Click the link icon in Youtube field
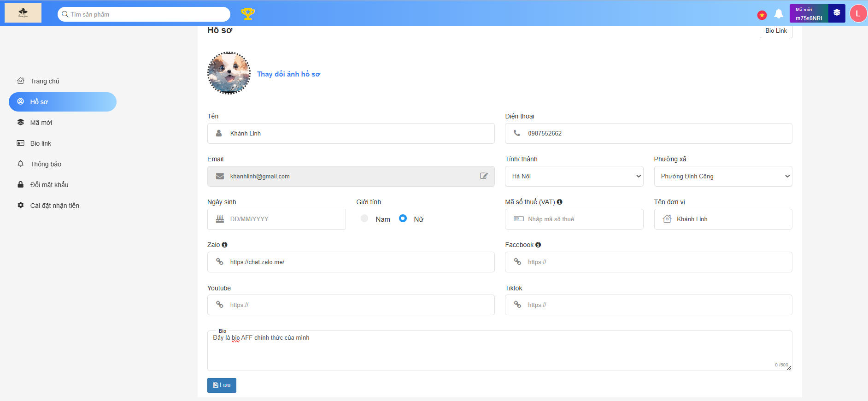 pyautogui.click(x=220, y=305)
